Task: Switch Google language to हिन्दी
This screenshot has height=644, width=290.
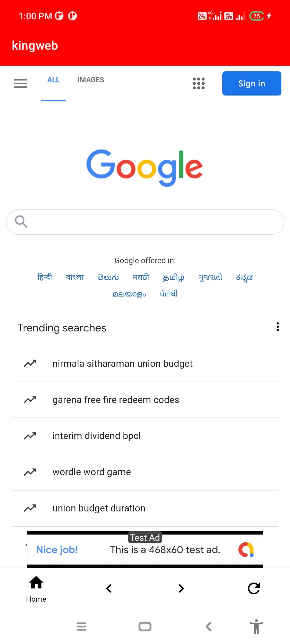Action: click(45, 277)
